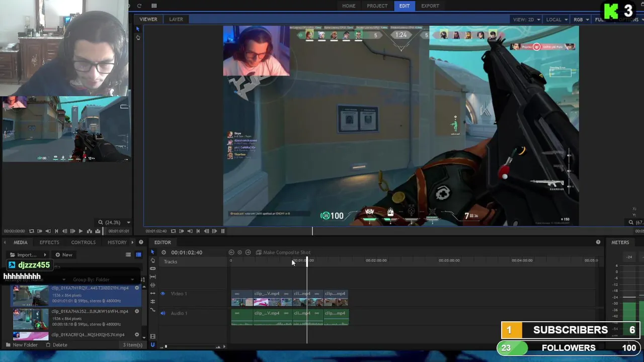Show previous panel tabs arrow beside MEDIA

point(5,242)
